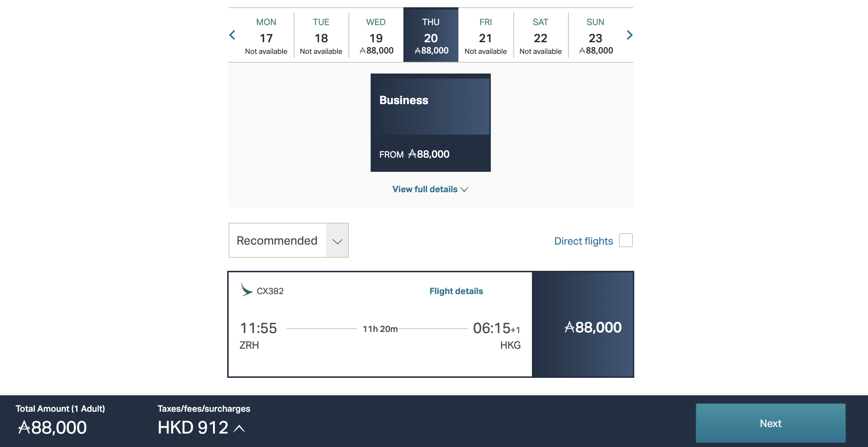Click the Business cabin fare card
Screen dimensions: 868x447
click(431, 123)
